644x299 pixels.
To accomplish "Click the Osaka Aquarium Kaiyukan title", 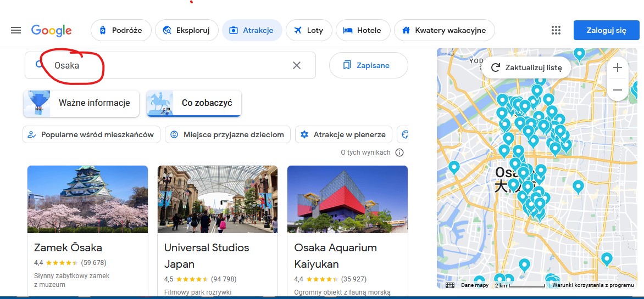I will click(336, 256).
